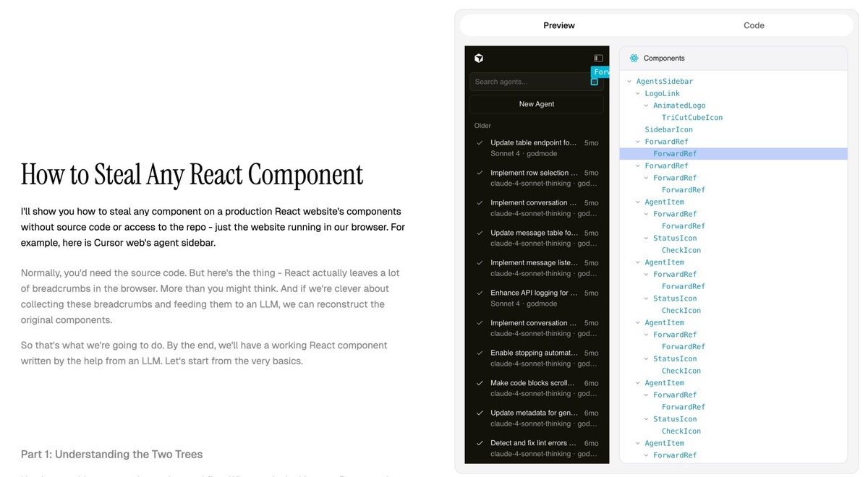The width and height of the screenshot is (868, 477).
Task: Open agent 'Make code blocks scroll...'
Action: click(537, 388)
